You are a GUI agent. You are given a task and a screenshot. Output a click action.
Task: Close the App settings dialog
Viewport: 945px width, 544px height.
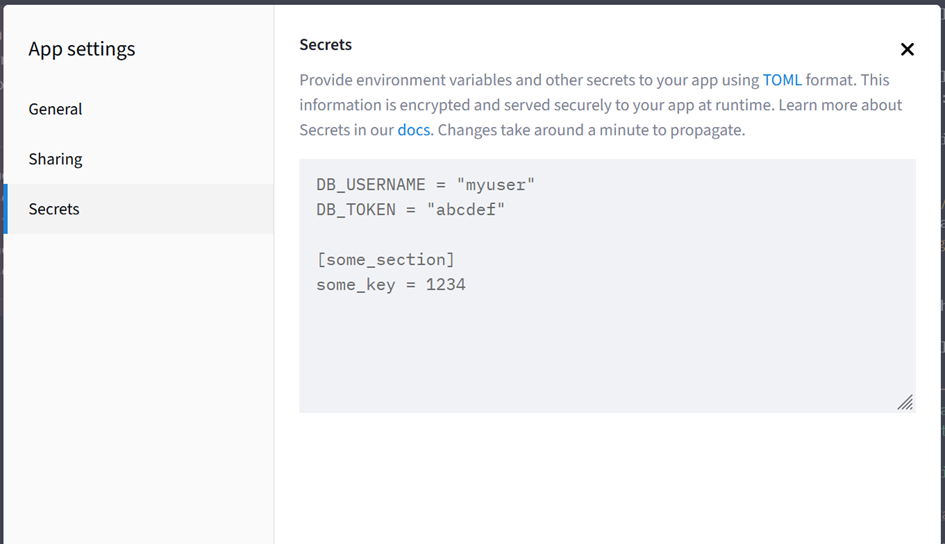[x=907, y=49]
